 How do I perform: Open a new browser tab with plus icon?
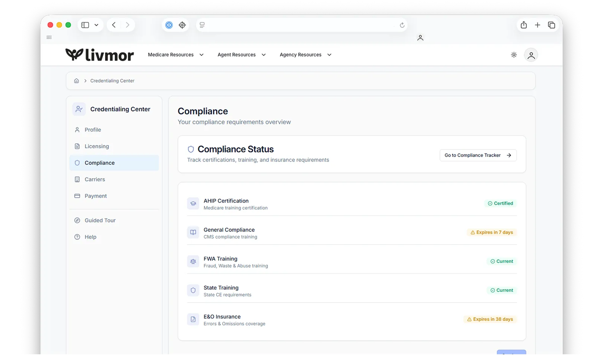pyautogui.click(x=538, y=25)
